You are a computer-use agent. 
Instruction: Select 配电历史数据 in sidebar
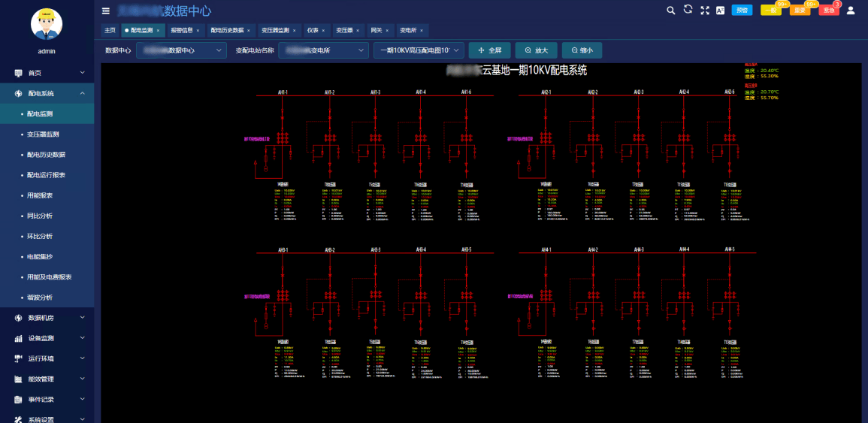pyautogui.click(x=47, y=155)
